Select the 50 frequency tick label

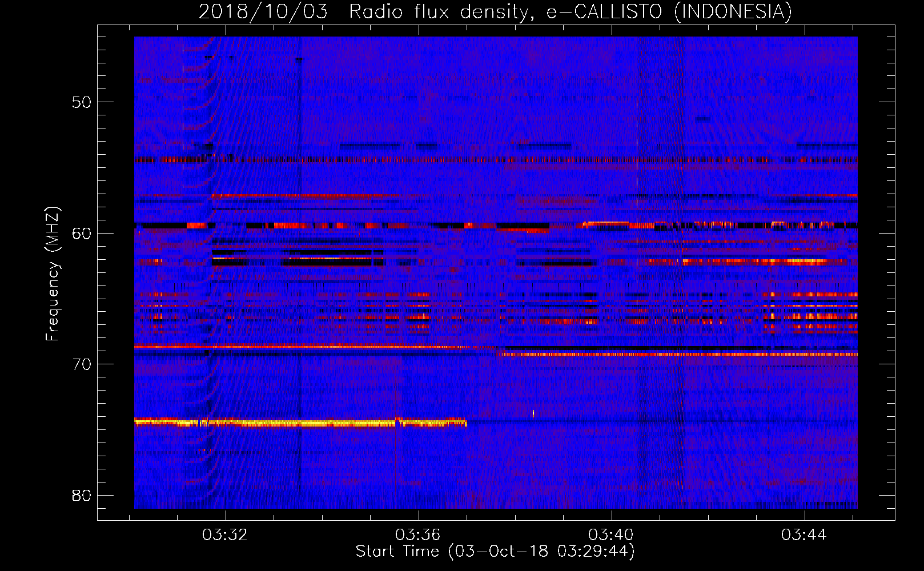tap(82, 102)
